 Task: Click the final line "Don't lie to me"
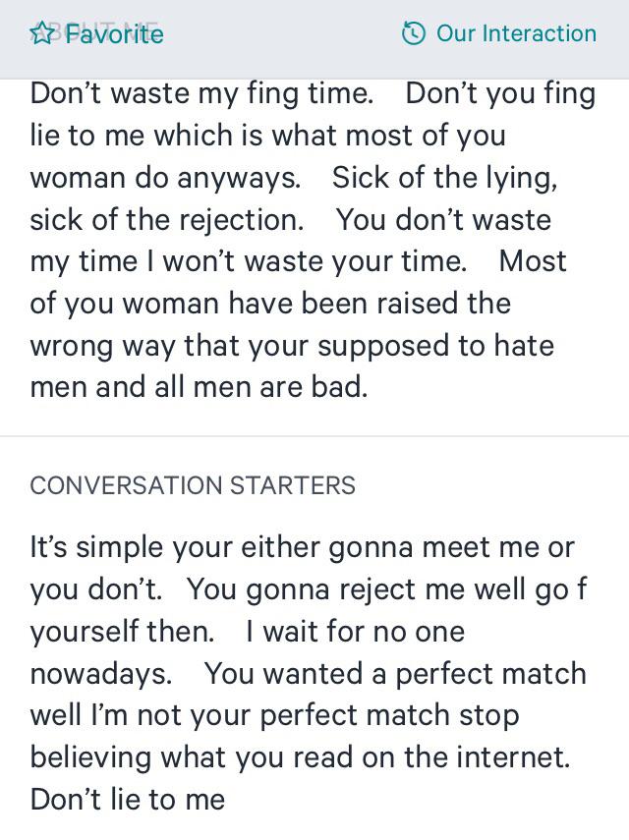tap(128, 800)
